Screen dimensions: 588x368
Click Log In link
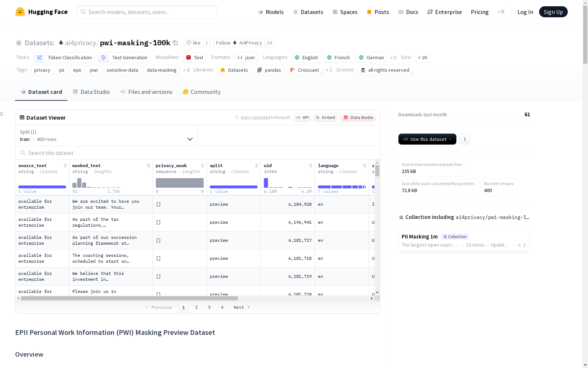point(525,12)
